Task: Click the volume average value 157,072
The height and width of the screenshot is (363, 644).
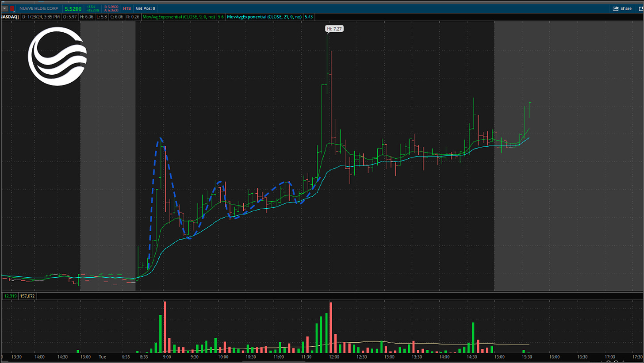Action: coord(27,296)
